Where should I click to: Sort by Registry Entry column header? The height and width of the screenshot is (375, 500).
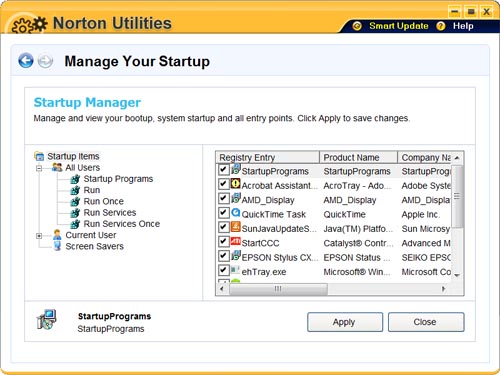coord(268,157)
